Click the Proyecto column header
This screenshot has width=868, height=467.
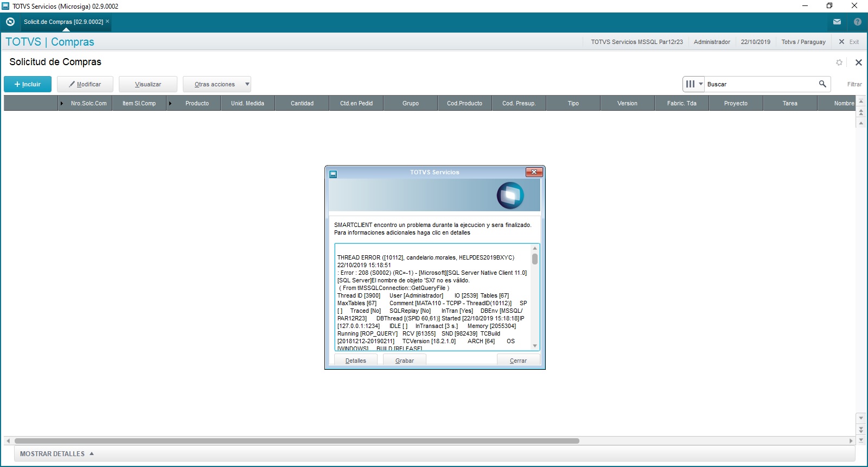736,103
